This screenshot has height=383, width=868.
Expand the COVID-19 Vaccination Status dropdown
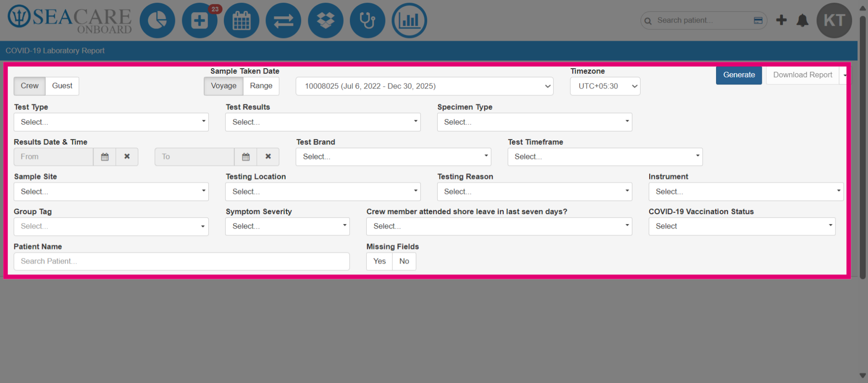coord(742,226)
